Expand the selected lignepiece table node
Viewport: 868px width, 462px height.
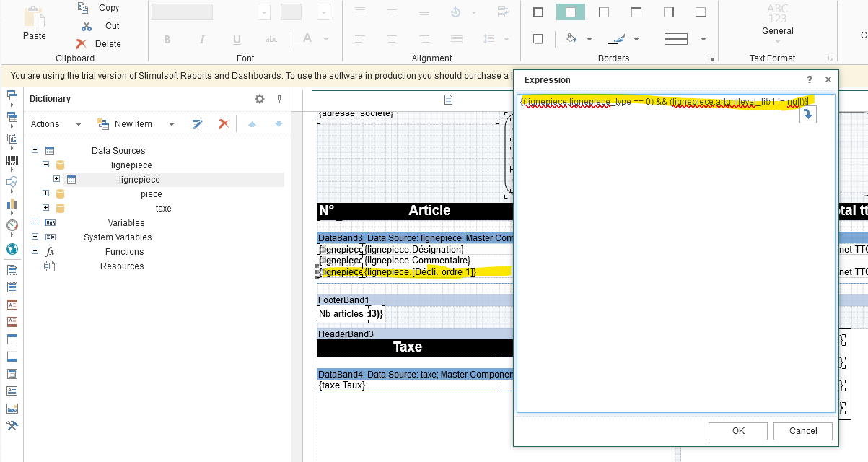click(56, 179)
